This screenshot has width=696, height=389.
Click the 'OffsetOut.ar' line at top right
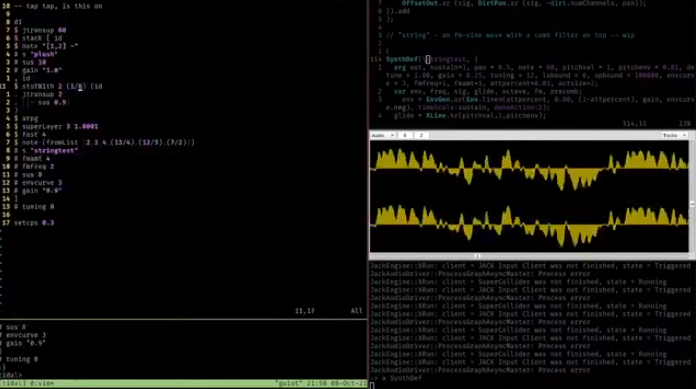(x=524, y=3)
